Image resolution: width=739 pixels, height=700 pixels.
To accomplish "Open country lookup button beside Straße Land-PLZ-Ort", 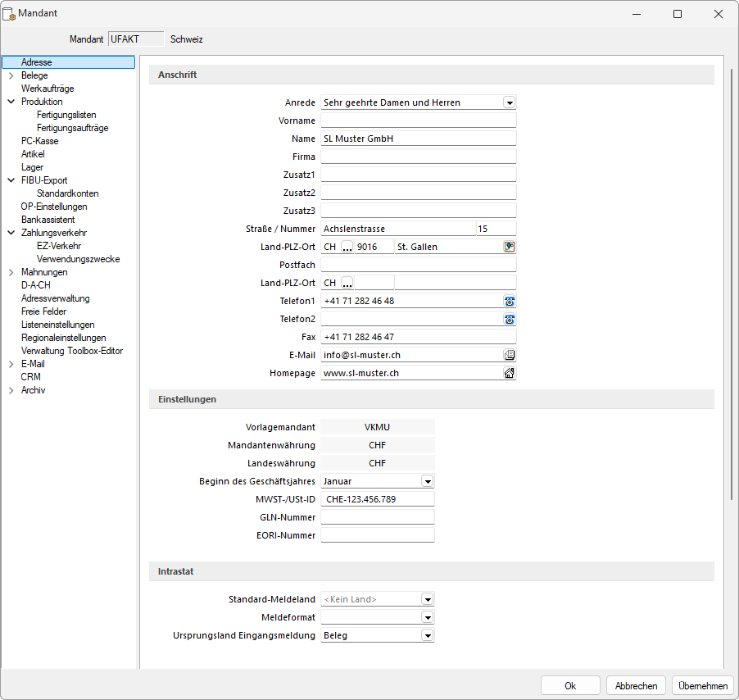I will click(x=347, y=247).
